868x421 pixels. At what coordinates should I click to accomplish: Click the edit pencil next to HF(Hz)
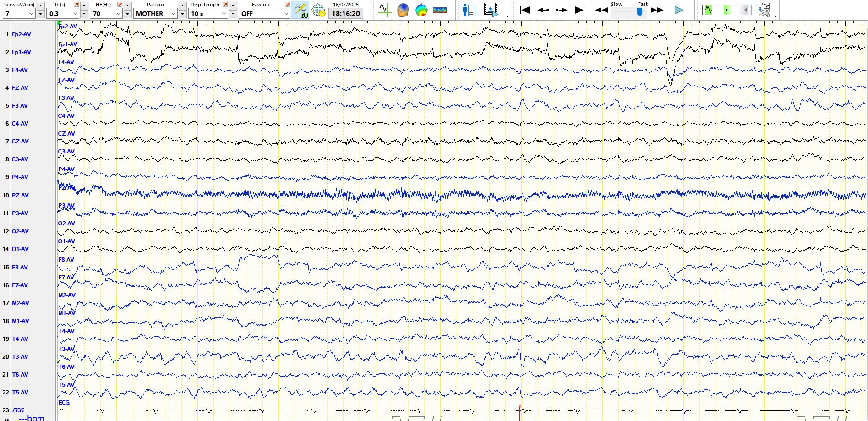(120, 5)
